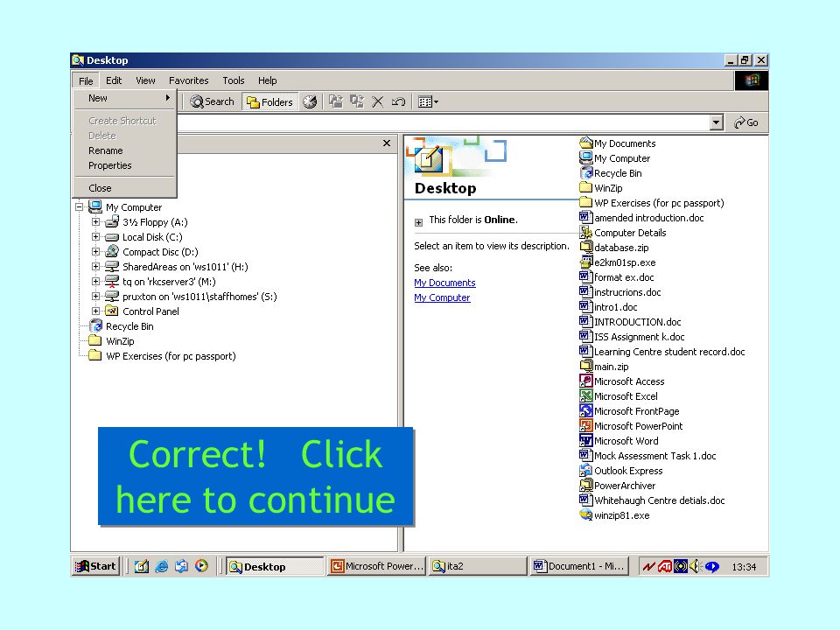
Task: Open the address bar dropdown arrow
Action: point(717,122)
